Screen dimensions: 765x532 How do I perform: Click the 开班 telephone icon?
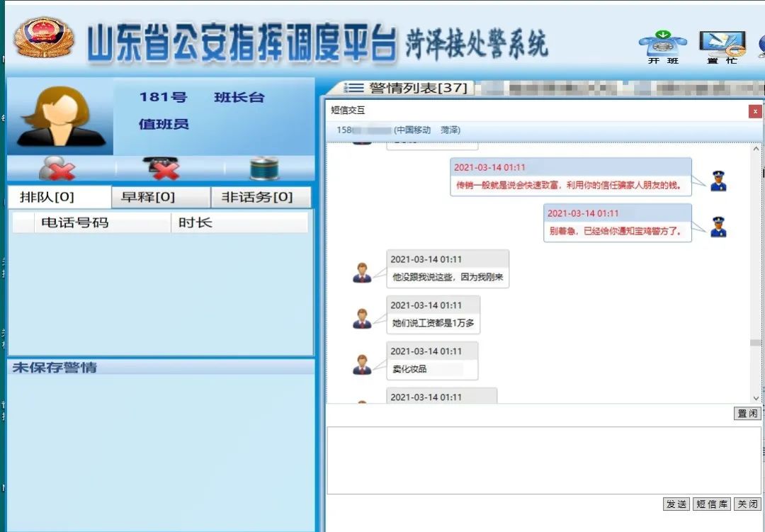pos(662,45)
